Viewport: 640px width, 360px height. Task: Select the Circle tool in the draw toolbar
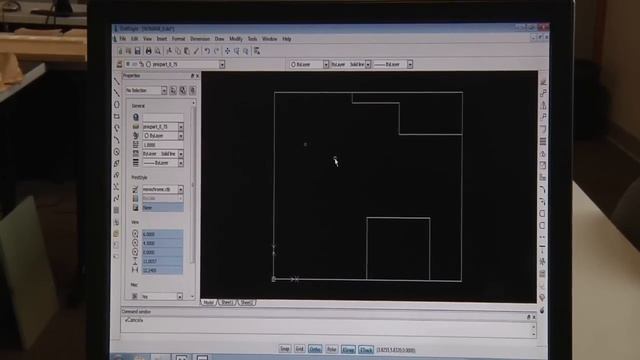(x=117, y=152)
